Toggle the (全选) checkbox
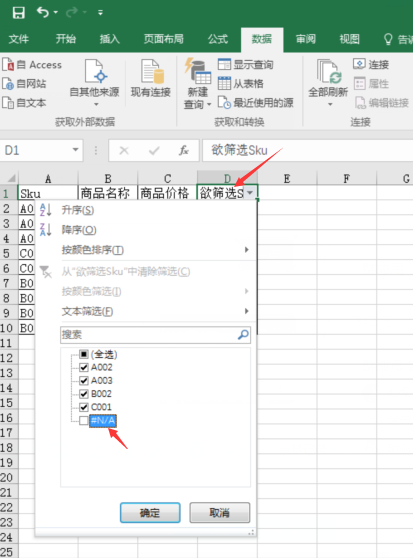This screenshot has height=558, width=413. [84, 354]
